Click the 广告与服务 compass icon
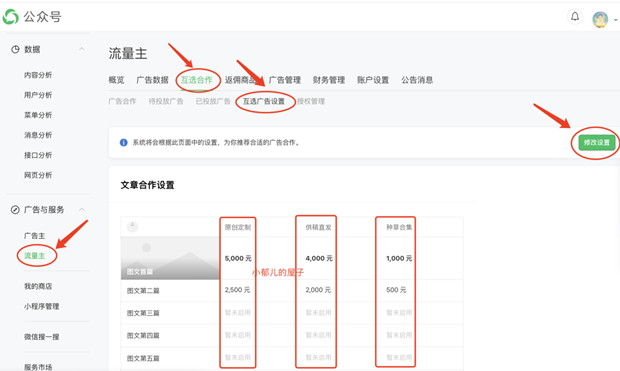The image size is (620, 371). coord(15,210)
